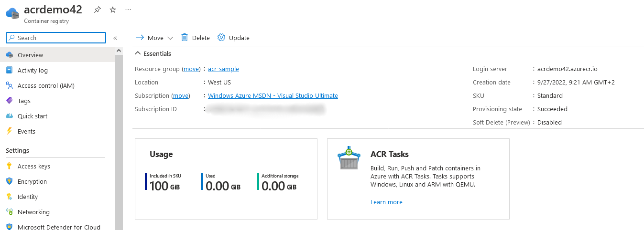
Task: Open Microsoft Defender for Cloud
Action: (x=57, y=226)
